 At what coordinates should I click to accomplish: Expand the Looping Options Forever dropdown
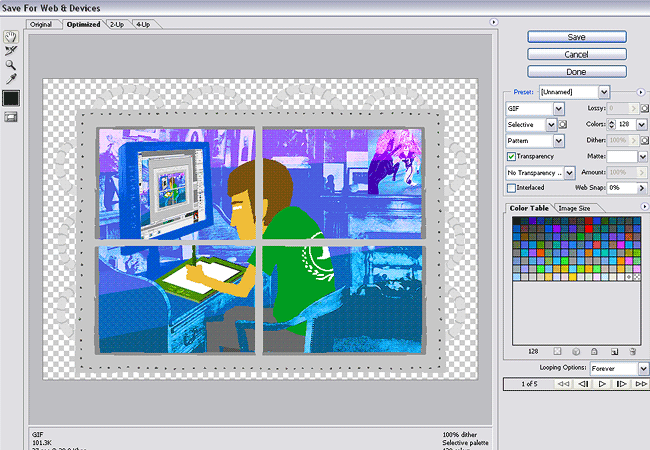(643, 369)
